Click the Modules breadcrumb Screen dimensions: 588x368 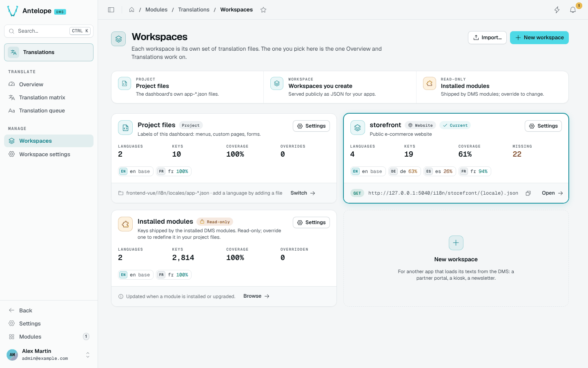pos(156,10)
